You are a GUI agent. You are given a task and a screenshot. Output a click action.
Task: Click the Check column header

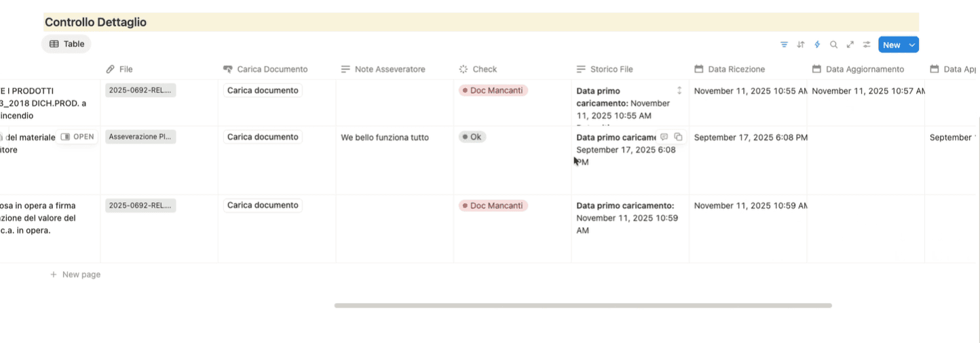[478, 69]
